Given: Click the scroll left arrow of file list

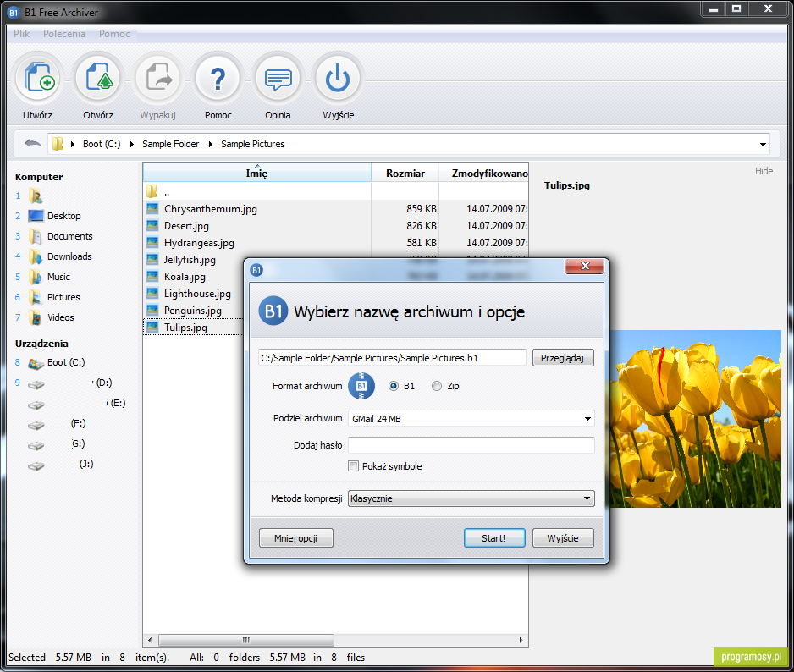Looking at the screenshot, I should click(150, 640).
